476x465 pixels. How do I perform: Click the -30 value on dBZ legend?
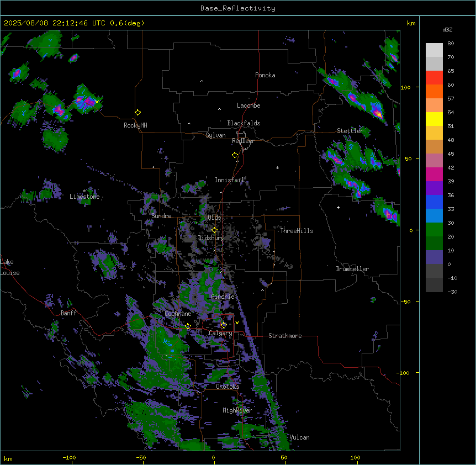pos(452,292)
